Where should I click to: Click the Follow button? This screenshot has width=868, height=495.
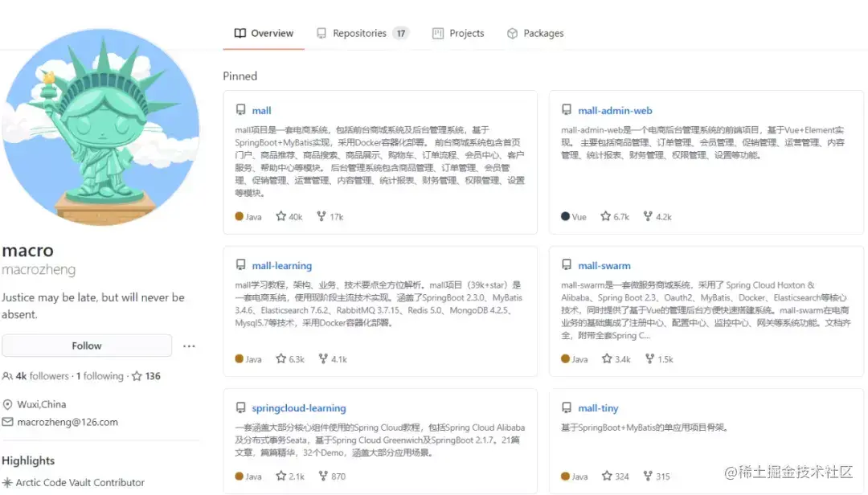coord(86,346)
